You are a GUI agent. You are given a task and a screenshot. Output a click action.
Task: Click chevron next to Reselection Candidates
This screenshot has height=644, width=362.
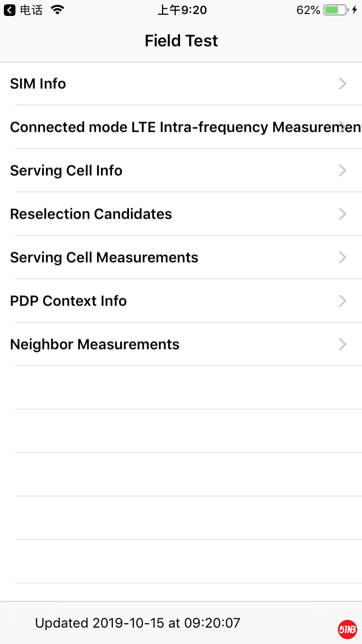point(343,214)
